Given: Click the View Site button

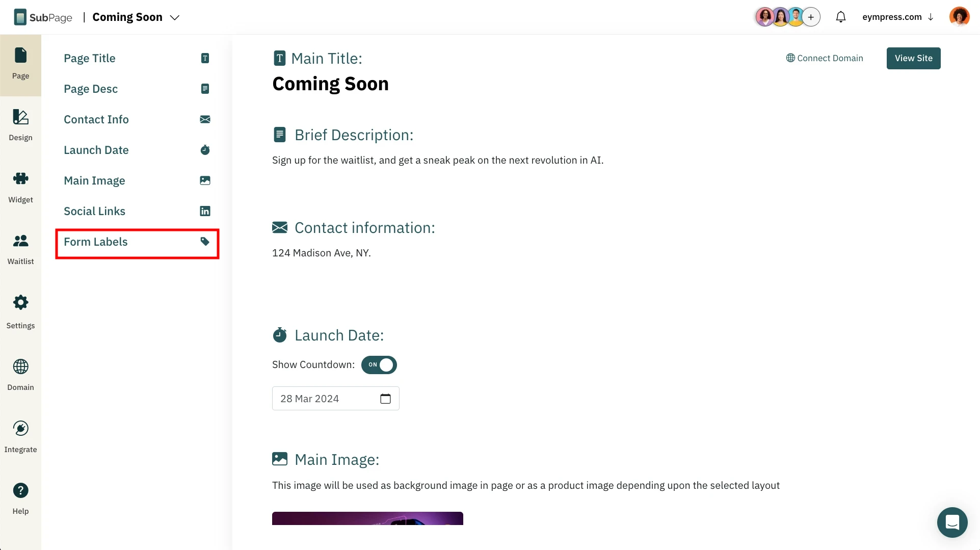Looking at the screenshot, I should pyautogui.click(x=913, y=58).
